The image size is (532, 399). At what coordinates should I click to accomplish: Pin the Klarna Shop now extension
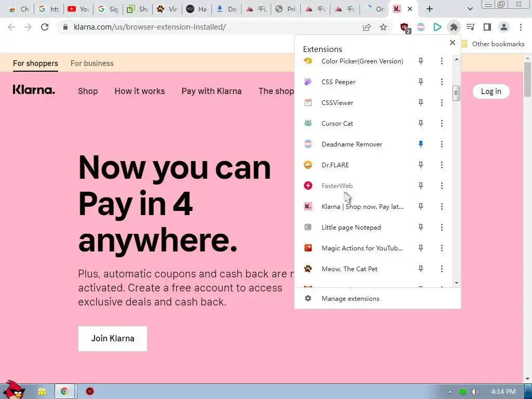click(x=421, y=207)
